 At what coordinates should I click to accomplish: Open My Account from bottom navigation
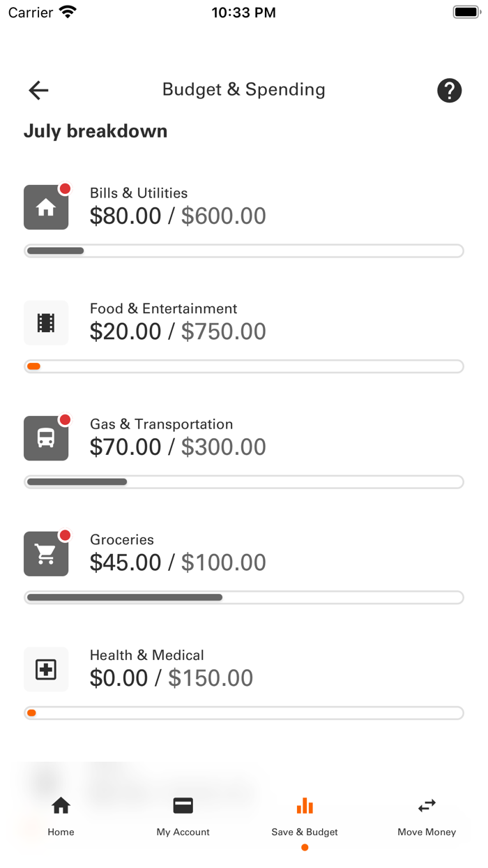tap(183, 815)
